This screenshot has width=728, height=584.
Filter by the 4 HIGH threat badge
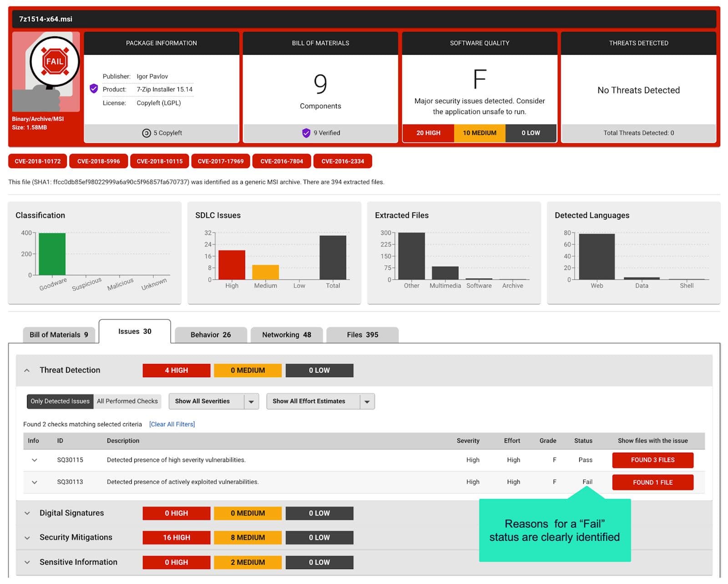176,370
